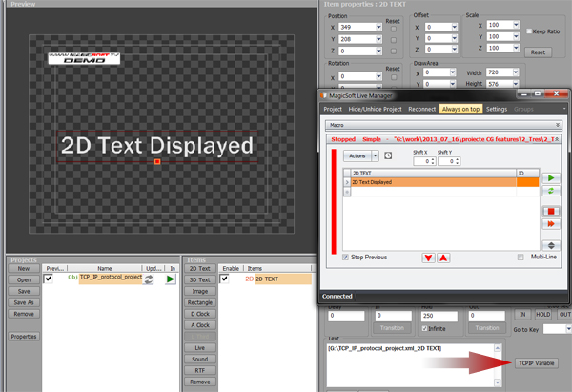Image resolution: width=572 pixels, height=392 pixels.
Task: Click the orange fast-forward icon
Action: (551, 224)
